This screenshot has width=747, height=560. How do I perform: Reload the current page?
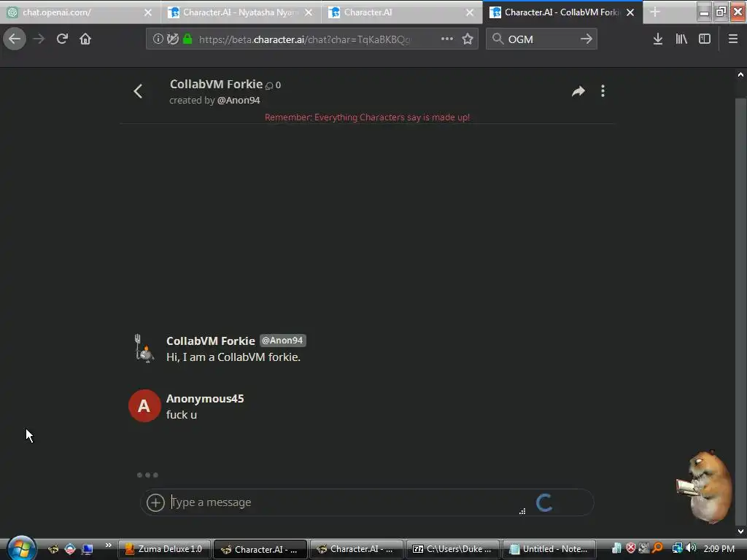[x=62, y=39]
